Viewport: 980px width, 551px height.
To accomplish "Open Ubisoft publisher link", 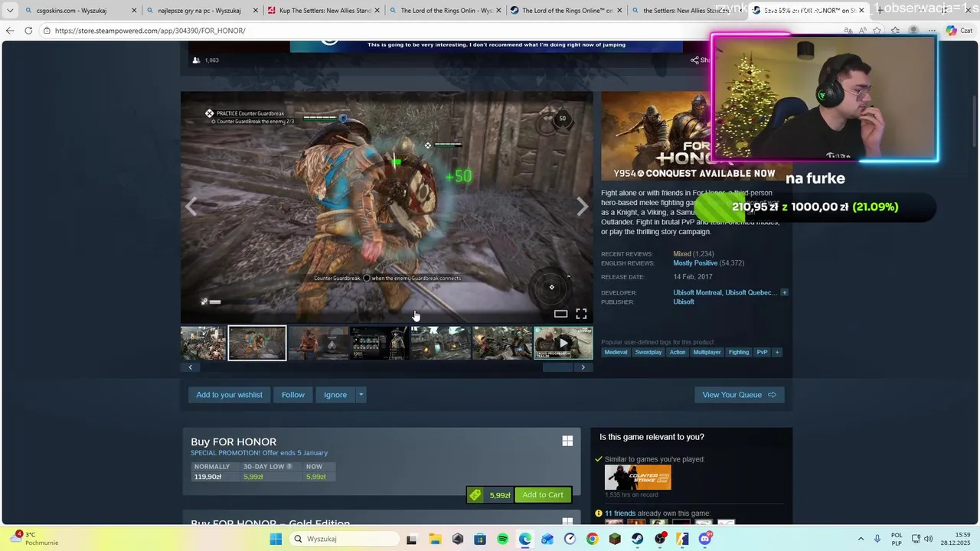I will (x=684, y=302).
